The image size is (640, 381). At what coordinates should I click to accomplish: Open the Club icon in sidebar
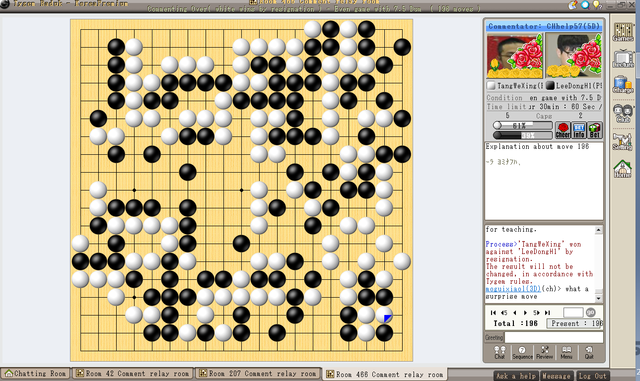623,113
